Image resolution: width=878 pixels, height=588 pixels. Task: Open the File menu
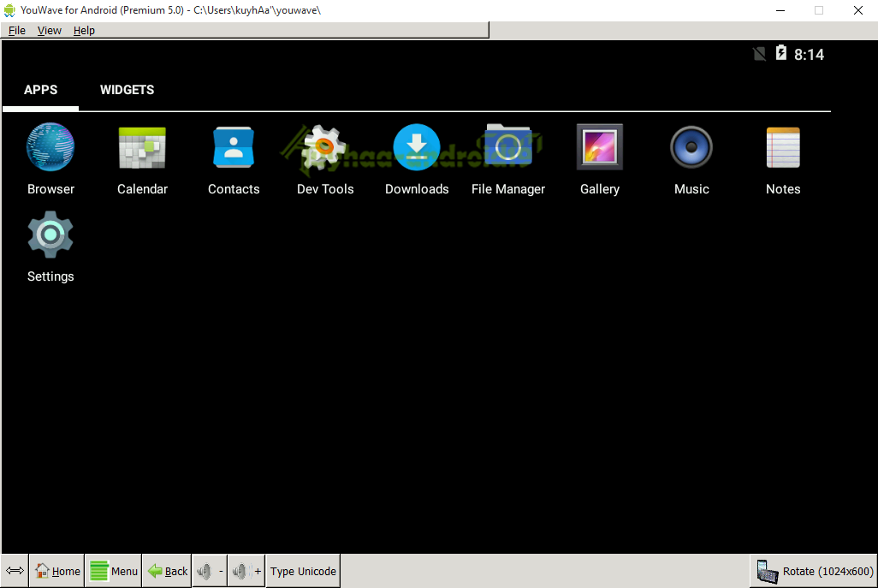17,30
